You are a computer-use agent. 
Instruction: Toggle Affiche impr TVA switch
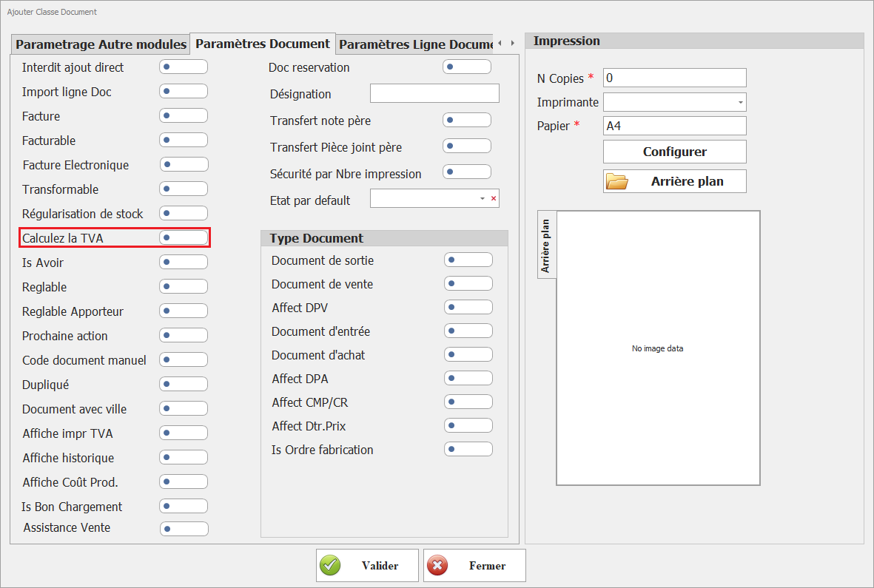(x=184, y=433)
